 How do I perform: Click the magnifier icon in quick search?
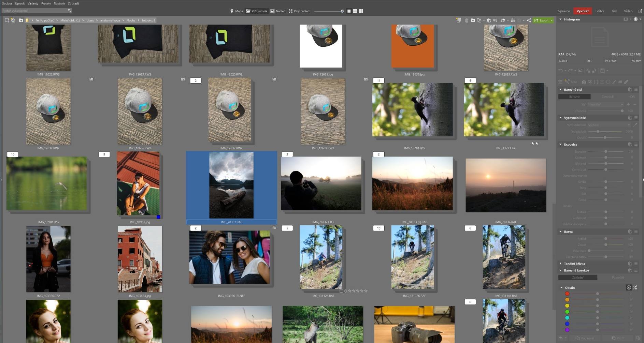[69, 11]
